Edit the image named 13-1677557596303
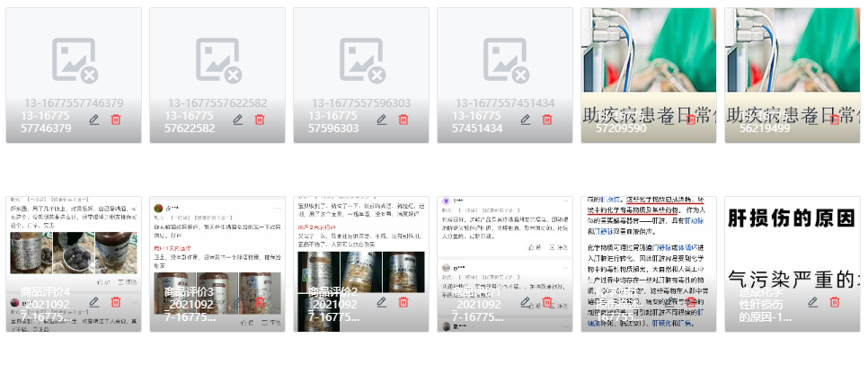Image resolution: width=868 pixels, height=365 pixels. [381, 119]
